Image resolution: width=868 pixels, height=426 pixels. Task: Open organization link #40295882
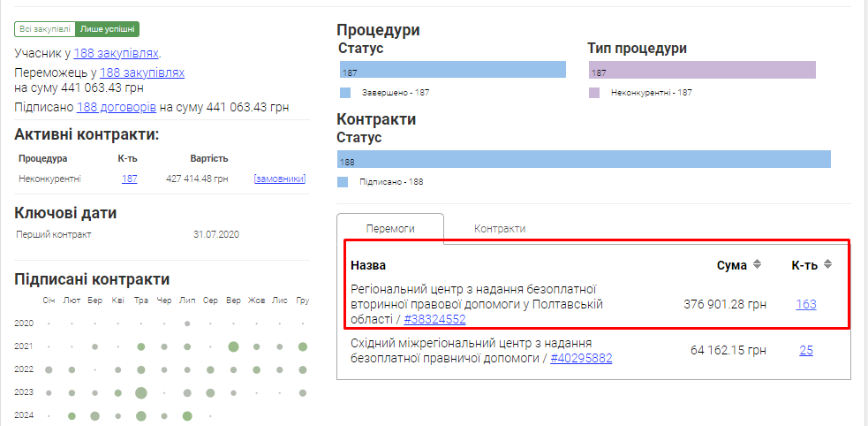click(581, 358)
